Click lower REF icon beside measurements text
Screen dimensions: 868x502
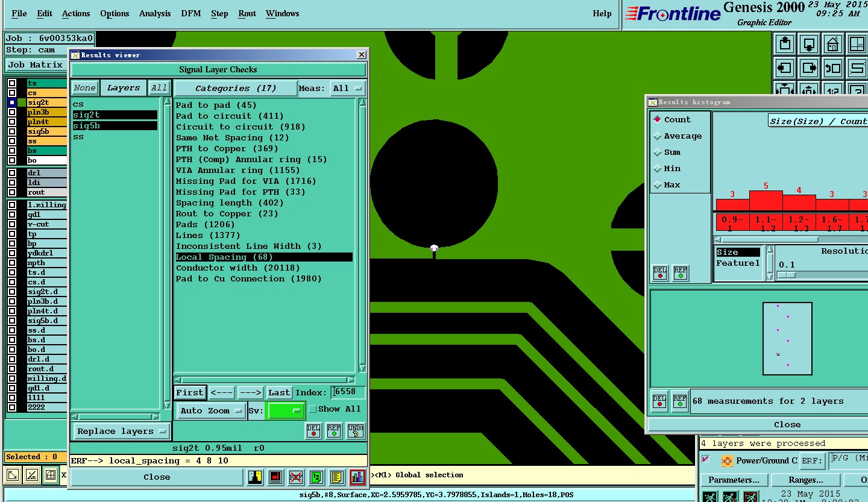(680, 401)
